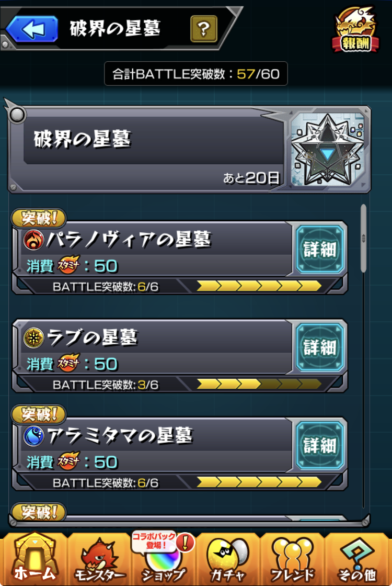Tap the ラブの星墓 battle progress bar
The height and width of the screenshot is (586, 392).
pyautogui.click(x=259, y=384)
